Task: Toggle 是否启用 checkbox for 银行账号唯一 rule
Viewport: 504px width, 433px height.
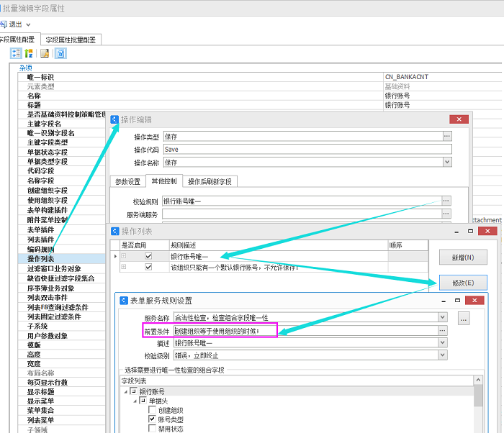Action: pos(148,255)
